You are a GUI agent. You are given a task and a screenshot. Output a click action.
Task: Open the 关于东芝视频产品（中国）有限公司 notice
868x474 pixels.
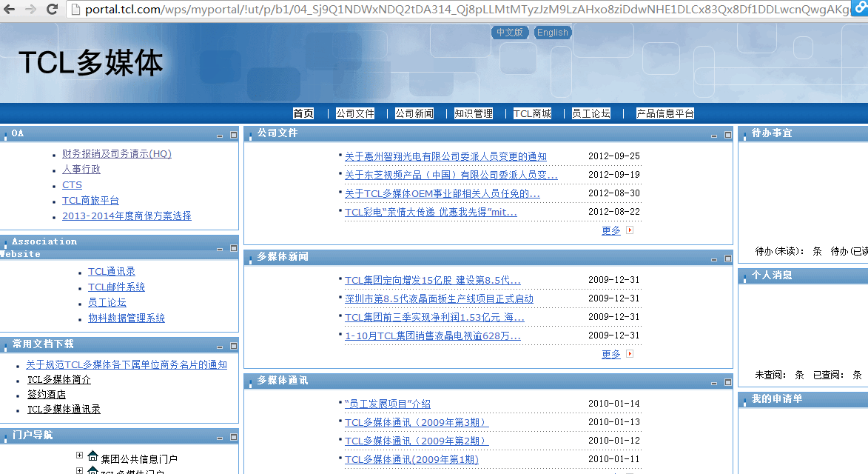pos(451,175)
